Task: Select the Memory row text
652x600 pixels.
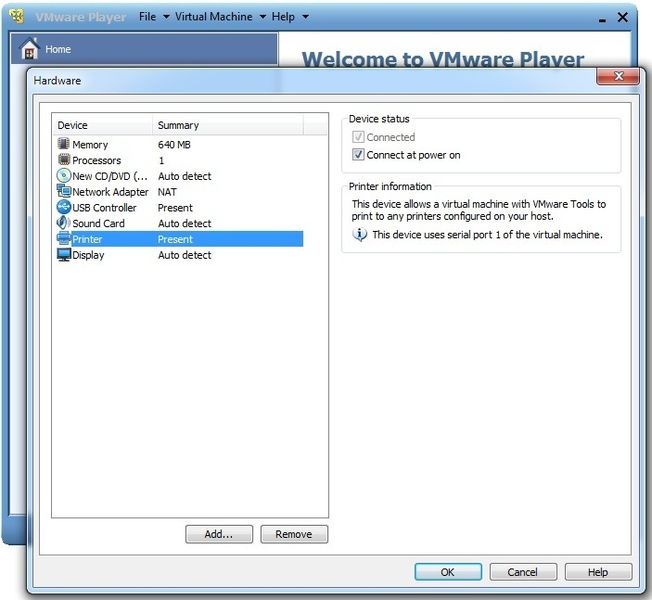Action: click(x=90, y=145)
